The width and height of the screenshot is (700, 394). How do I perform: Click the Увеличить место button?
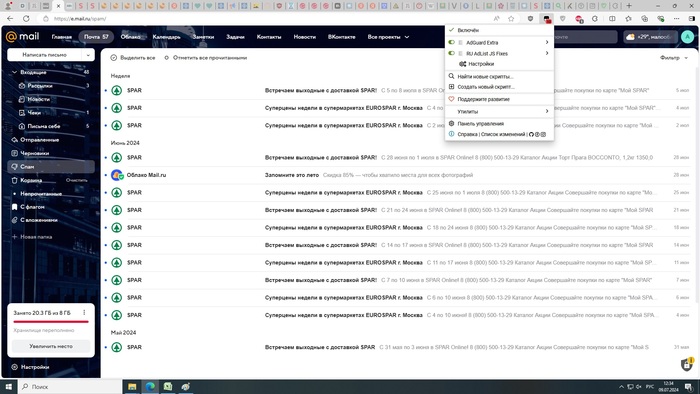coord(51,346)
